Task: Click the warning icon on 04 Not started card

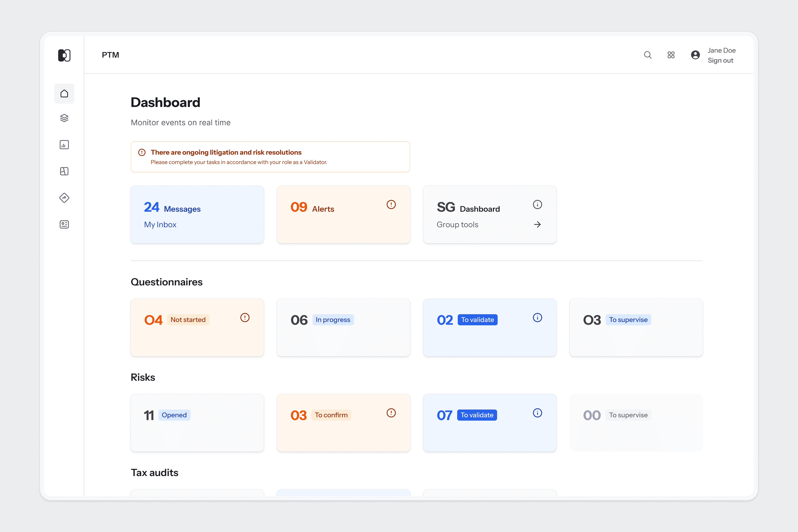Action: [x=245, y=318]
